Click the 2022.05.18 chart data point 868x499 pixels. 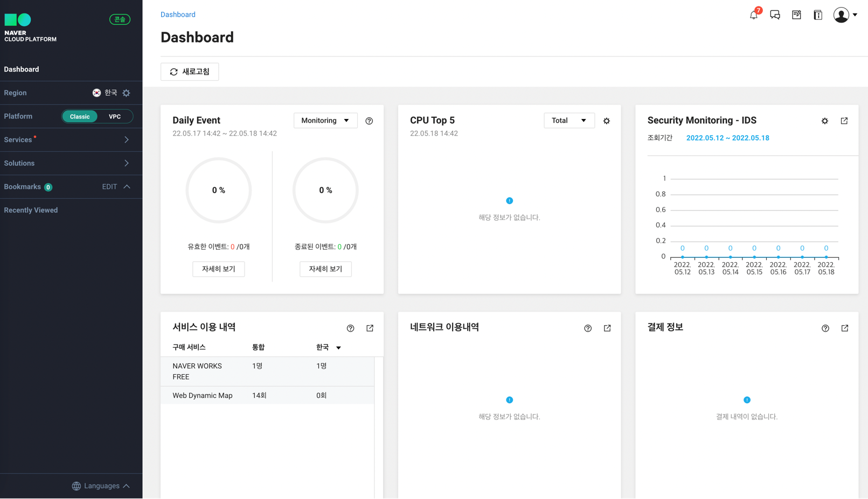[x=826, y=257]
